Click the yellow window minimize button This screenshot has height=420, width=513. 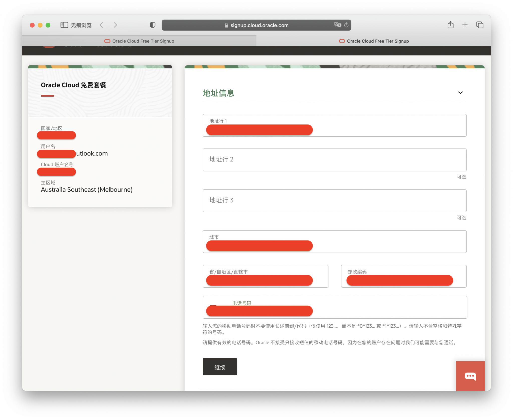[x=40, y=25]
